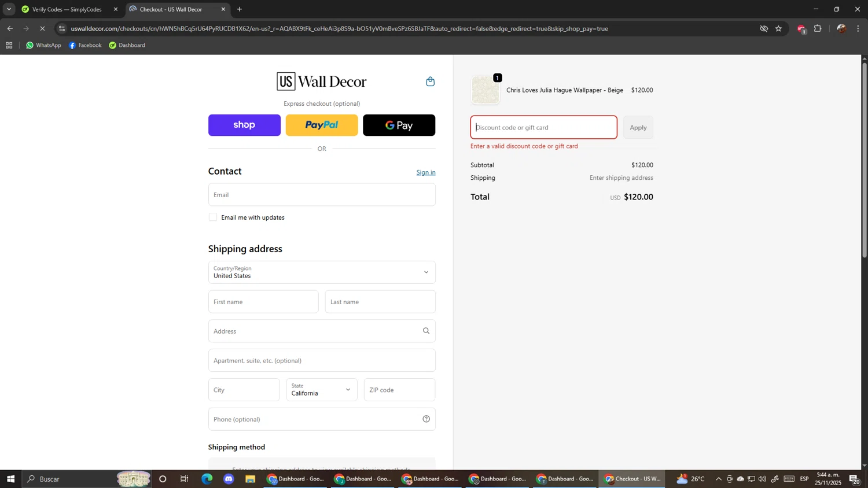Close the Verify Codes tab
Image resolution: width=868 pixels, height=488 pixels.
tap(115, 9)
